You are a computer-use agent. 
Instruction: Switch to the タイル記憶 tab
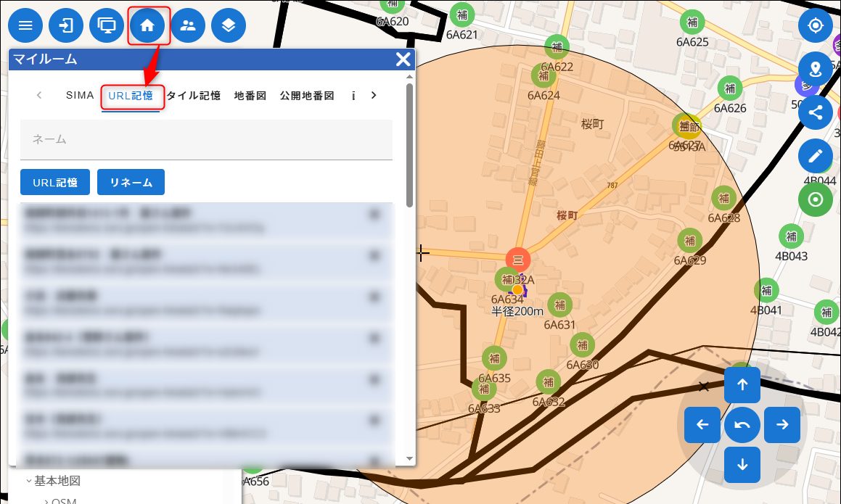point(194,96)
